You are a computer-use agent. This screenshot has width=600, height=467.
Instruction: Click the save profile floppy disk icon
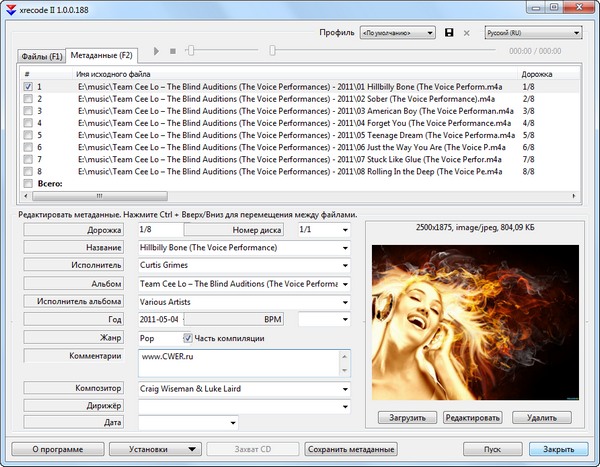(449, 33)
